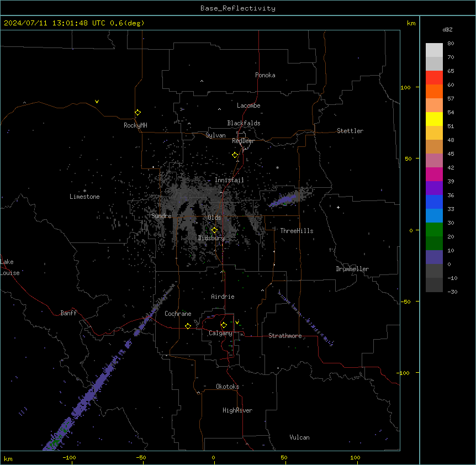Viewport: 476px width, 465px height.
Task: Click the dBZ legend heading
Action: tap(447, 30)
